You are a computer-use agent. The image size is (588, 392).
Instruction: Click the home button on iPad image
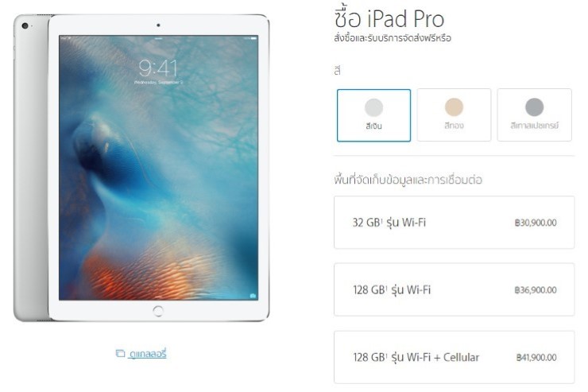click(x=158, y=311)
